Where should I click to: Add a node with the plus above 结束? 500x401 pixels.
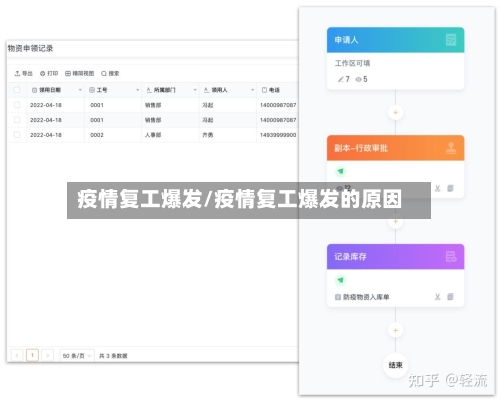point(396,331)
